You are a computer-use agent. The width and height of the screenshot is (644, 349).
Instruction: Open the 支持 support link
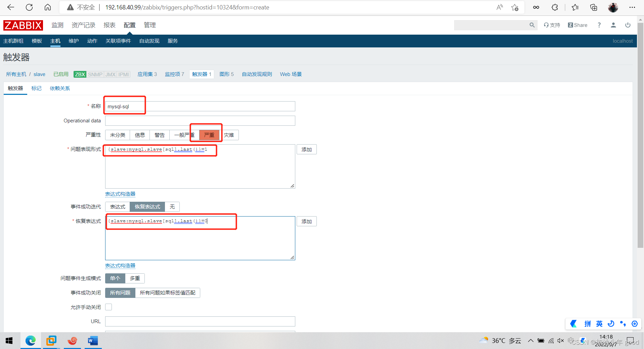pyautogui.click(x=552, y=25)
